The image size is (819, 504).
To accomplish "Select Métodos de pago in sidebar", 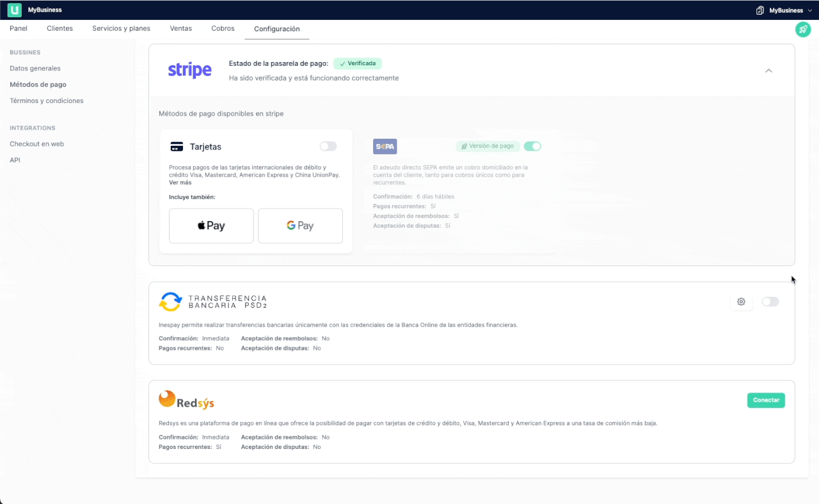I will (x=38, y=84).
